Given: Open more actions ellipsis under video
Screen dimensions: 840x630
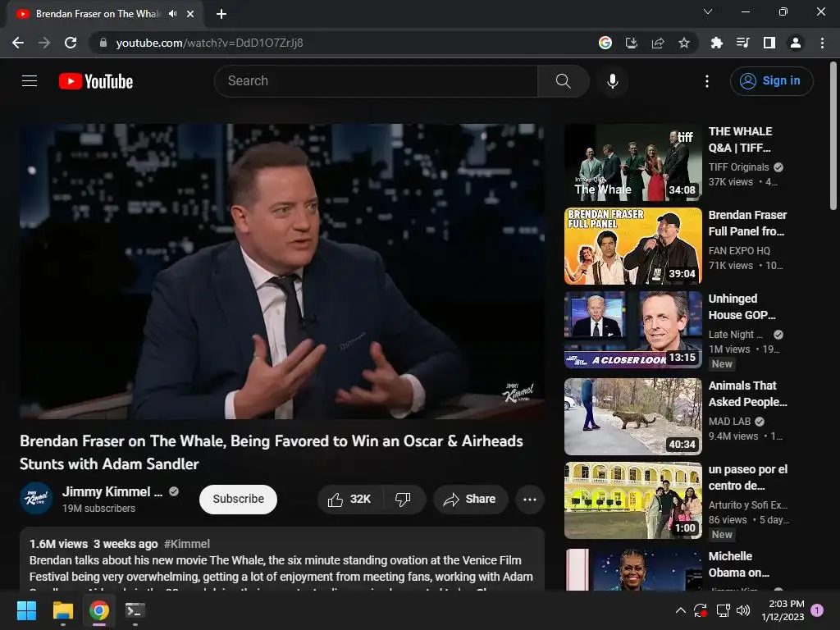Looking at the screenshot, I should (530, 500).
